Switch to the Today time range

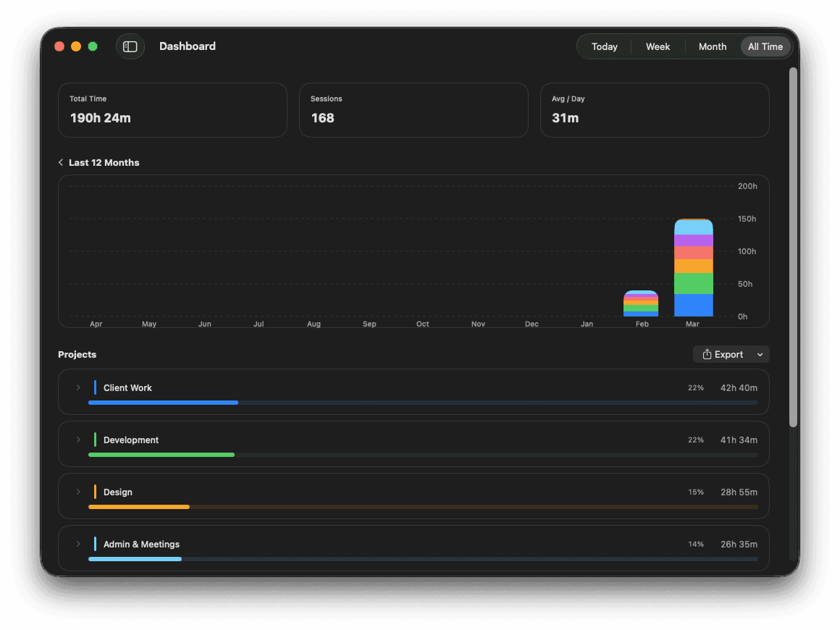[x=604, y=47]
